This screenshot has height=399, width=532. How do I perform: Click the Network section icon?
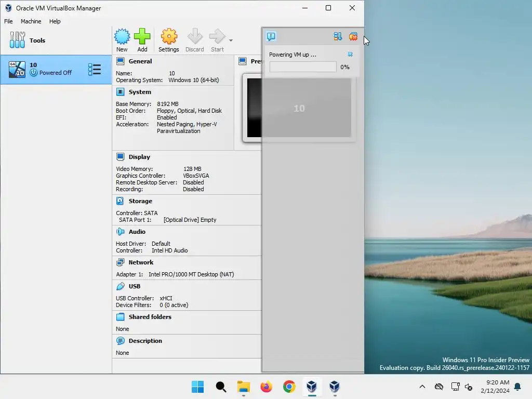point(120,262)
